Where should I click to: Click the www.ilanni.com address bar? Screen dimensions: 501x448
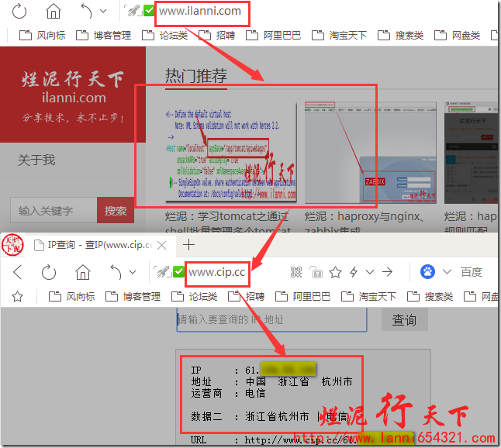[x=202, y=12]
